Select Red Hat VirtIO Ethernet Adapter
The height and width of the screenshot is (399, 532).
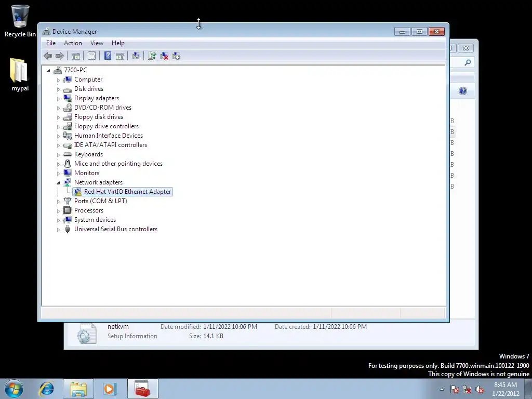coord(128,192)
